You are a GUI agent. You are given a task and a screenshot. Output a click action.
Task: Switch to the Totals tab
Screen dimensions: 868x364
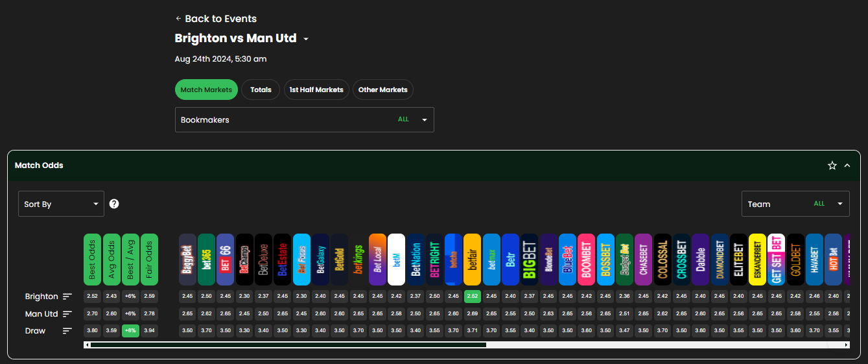[261, 90]
